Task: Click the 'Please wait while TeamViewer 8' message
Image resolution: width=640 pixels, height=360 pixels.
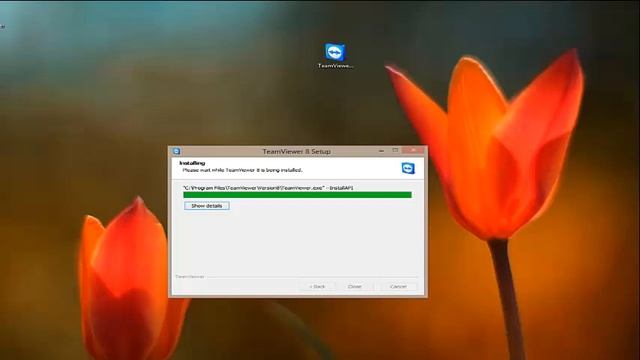Action: pyautogui.click(x=242, y=170)
